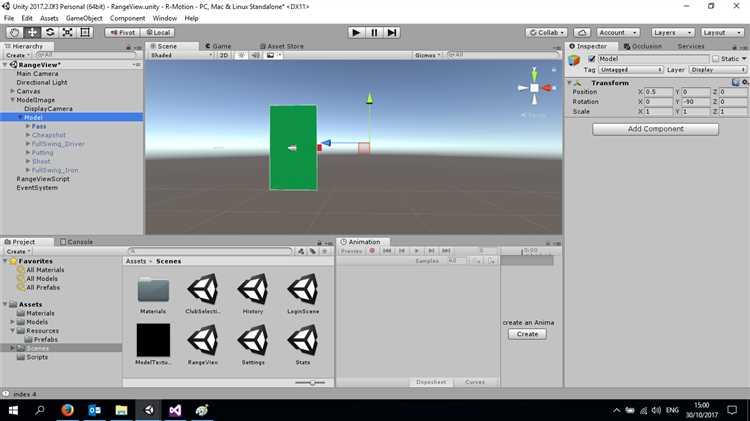Open the Tag Untagged dropdown
Viewport: 750px width, 421px height.
(x=630, y=70)
